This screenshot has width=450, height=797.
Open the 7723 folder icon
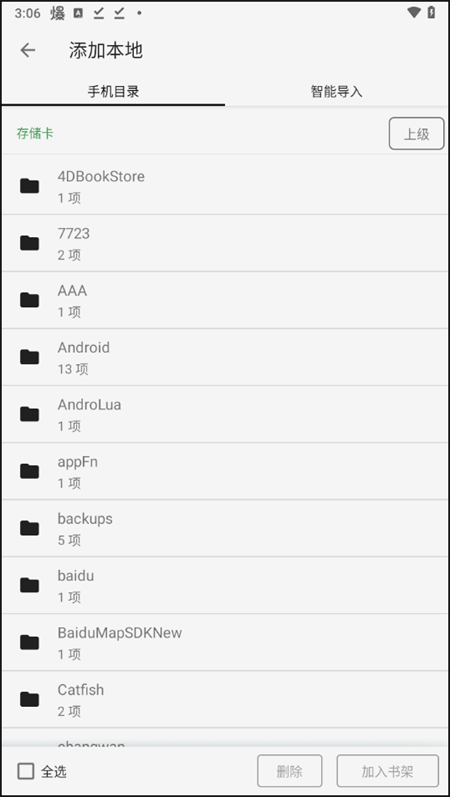pyautogui.click(x=29, y=243)
